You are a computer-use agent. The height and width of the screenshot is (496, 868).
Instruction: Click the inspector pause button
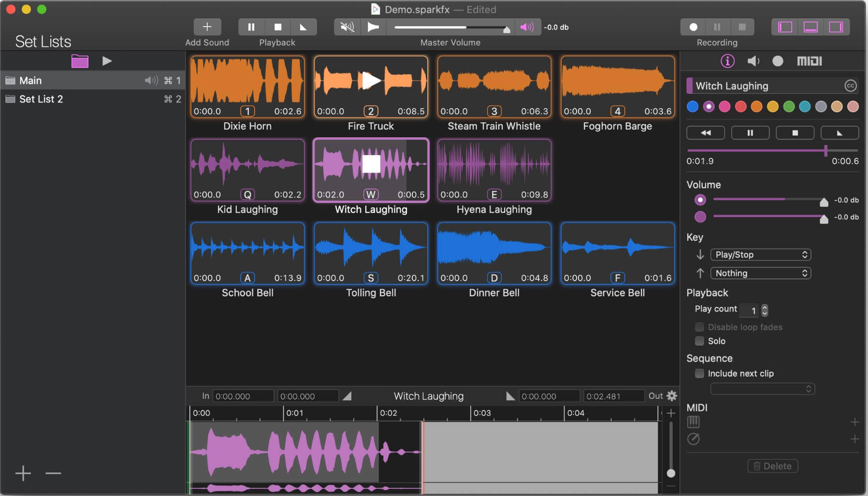(750, 132)
